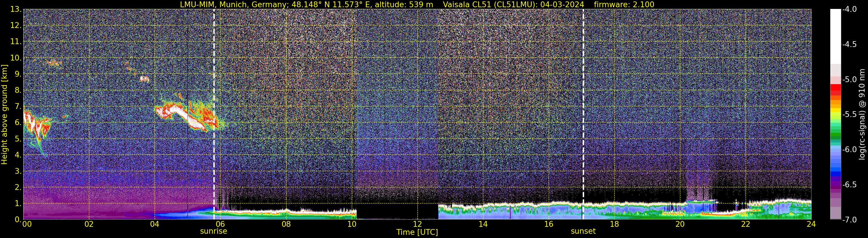868x238 pixels.
Task: Click the 'Height above ground [km]' axis label
Action: pyautogui.click(x=4, y=114)
